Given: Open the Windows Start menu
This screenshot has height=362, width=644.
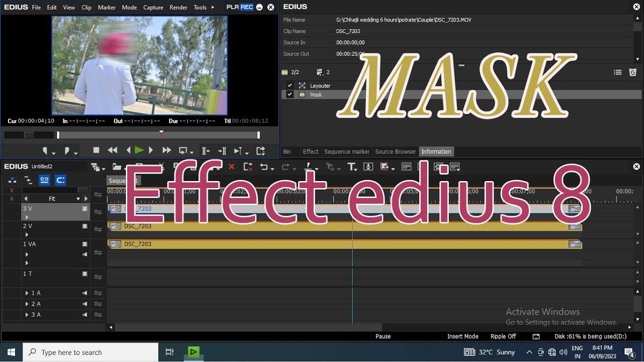Looking at the screenshot, I should tap(11, 352).
